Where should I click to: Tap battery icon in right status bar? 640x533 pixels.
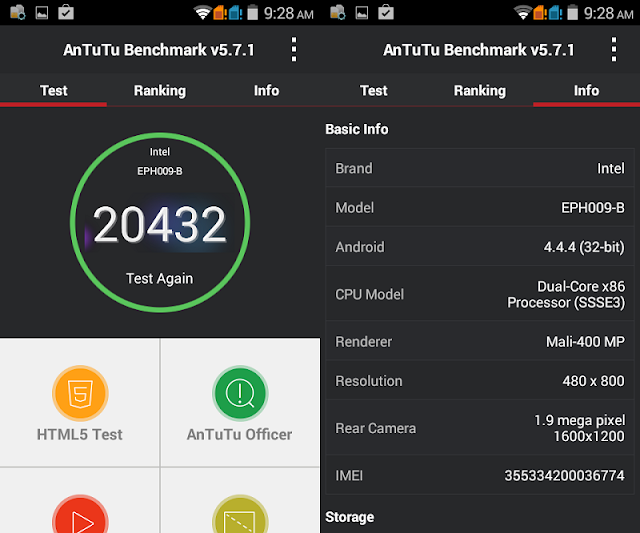[x=573, y=13]
